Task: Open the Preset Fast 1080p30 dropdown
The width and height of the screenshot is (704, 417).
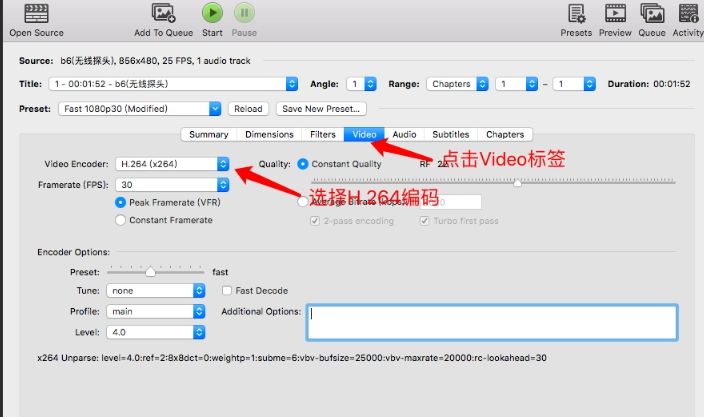Action: (x=140, y=109)
